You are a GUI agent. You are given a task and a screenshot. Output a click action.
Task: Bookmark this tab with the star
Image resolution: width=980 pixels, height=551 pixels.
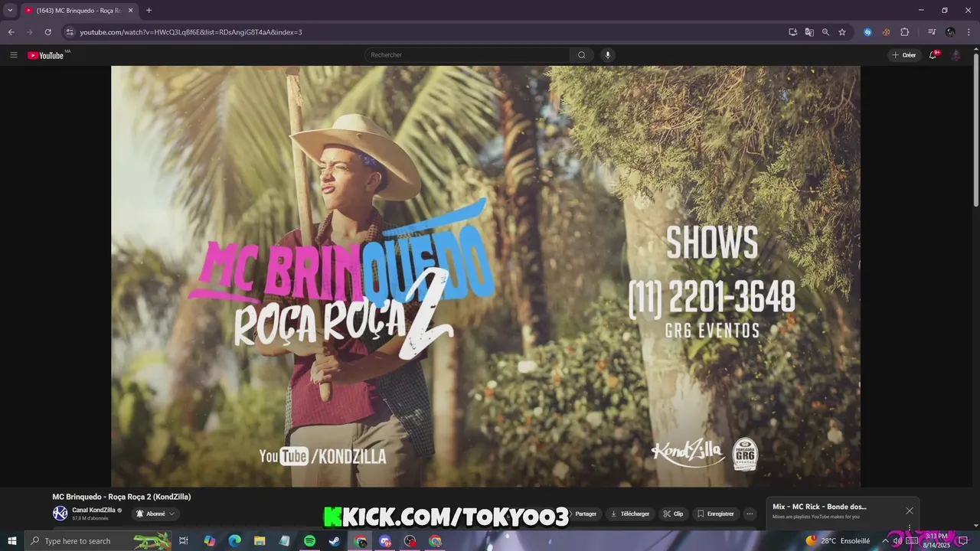click(842, 32)
